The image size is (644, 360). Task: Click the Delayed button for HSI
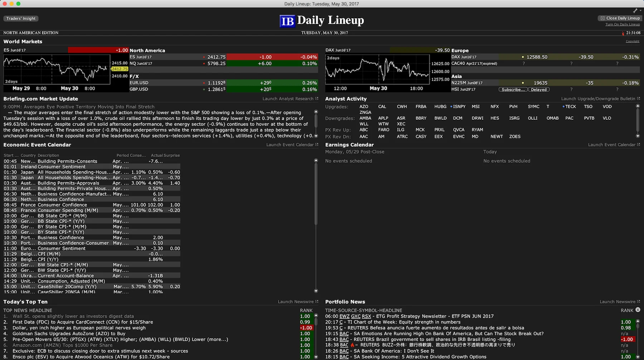click(x=539, y=90)
